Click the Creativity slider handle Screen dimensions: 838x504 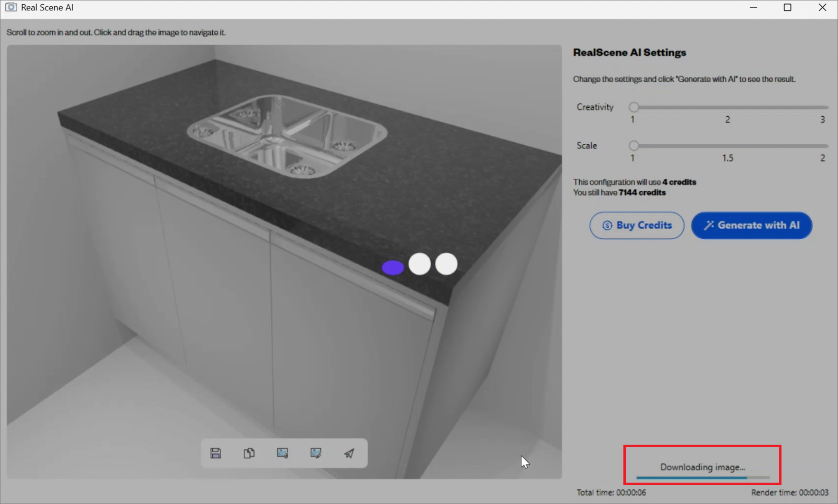pyautogui.click(x=634, y=107)
